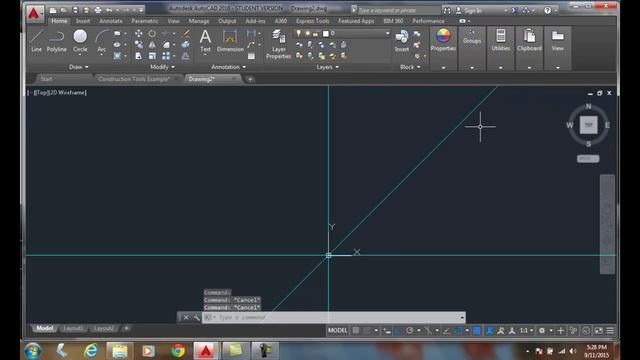Screen dimensions: 640x360
Task: Toggle object snap in status bar
Action: pyautogui.click(x=458, y=331)
